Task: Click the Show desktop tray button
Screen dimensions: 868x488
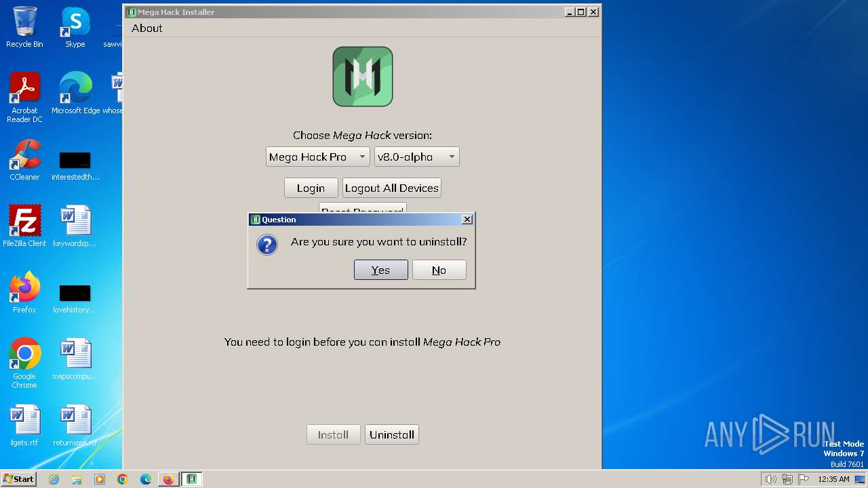Action: click(x=861, y=479)
